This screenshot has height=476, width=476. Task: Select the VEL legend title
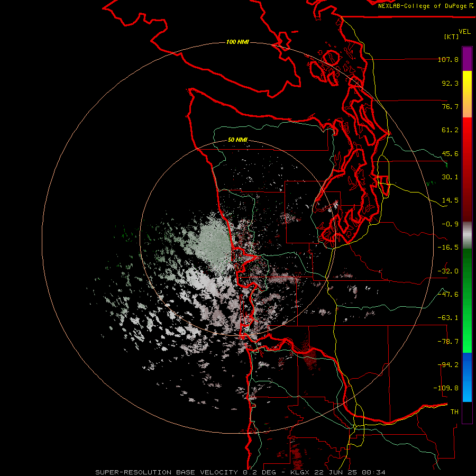(464, 32)
